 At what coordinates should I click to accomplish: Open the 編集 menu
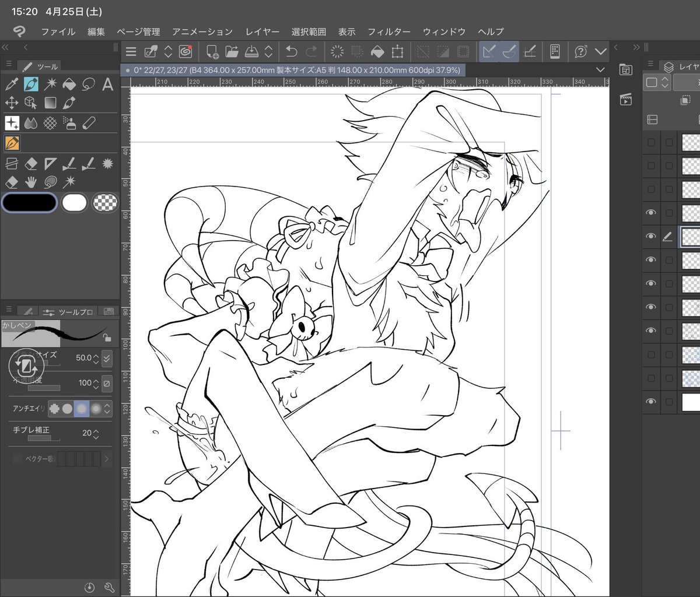[x=96, y=31]
